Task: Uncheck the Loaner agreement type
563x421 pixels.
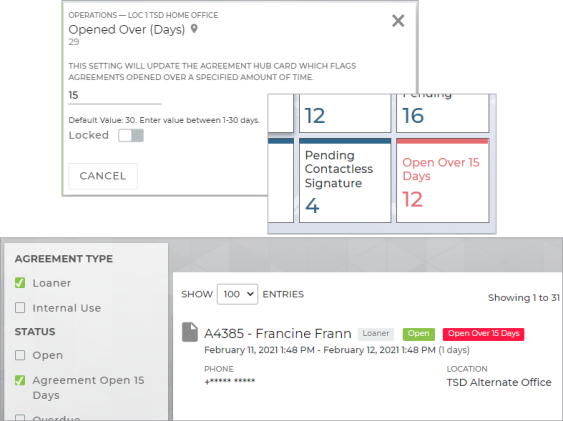Action: click(x=20, y=283)
